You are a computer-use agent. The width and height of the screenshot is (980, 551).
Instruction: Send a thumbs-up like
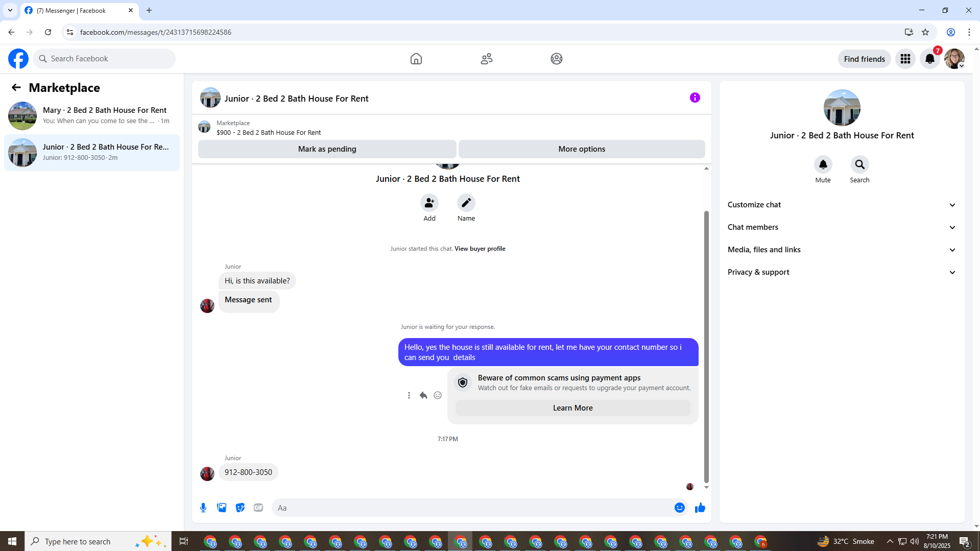coord(700,508)
